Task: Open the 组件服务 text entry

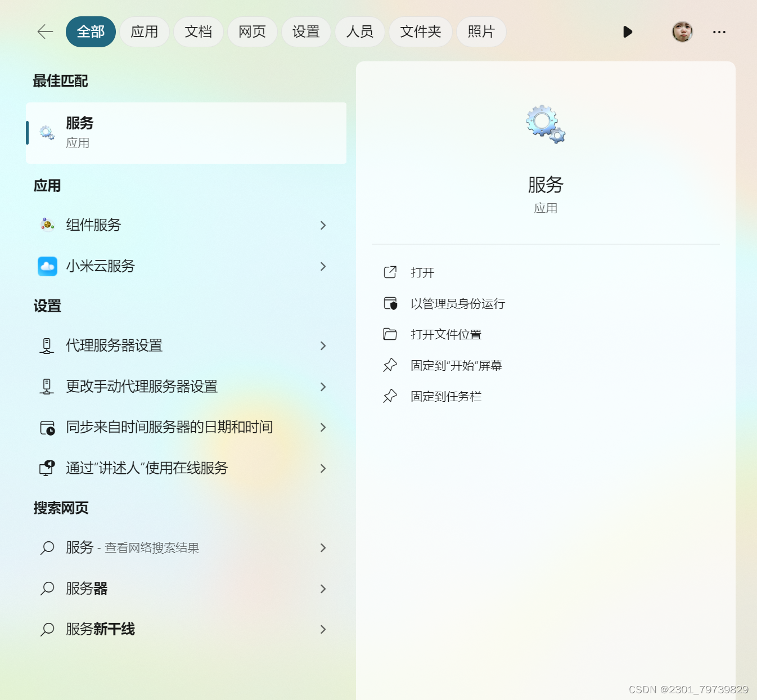Action: [x=93, y=225]
